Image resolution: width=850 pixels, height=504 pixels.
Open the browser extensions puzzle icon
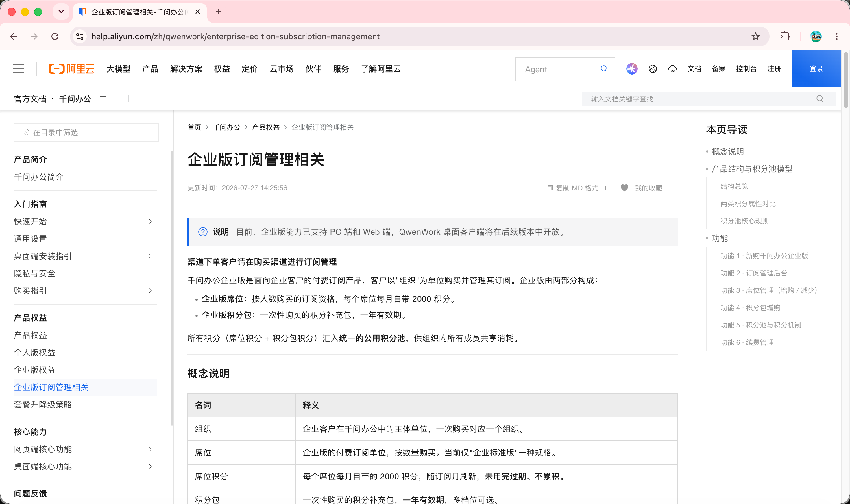pyautogui.click(x=785, y=36)
